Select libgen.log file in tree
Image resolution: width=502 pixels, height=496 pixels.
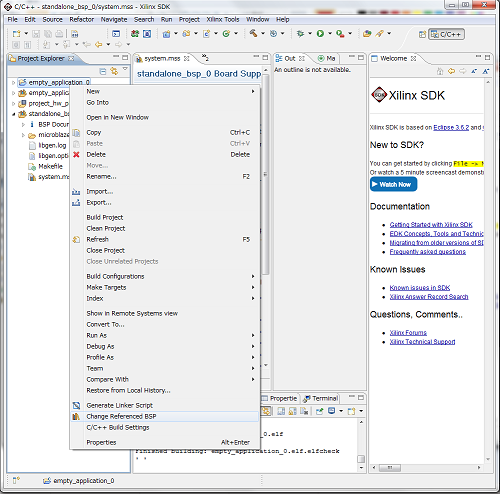pyautogui.click(x=48, y=146)
